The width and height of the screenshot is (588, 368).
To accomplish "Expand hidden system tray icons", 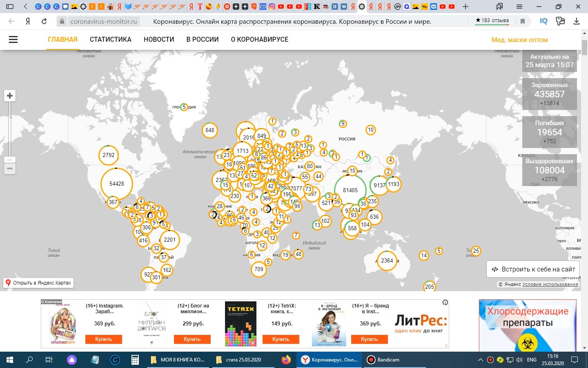I will [x=480, y=360].
